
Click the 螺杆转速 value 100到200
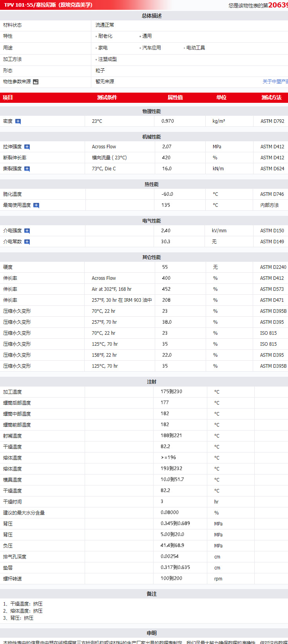171,578
